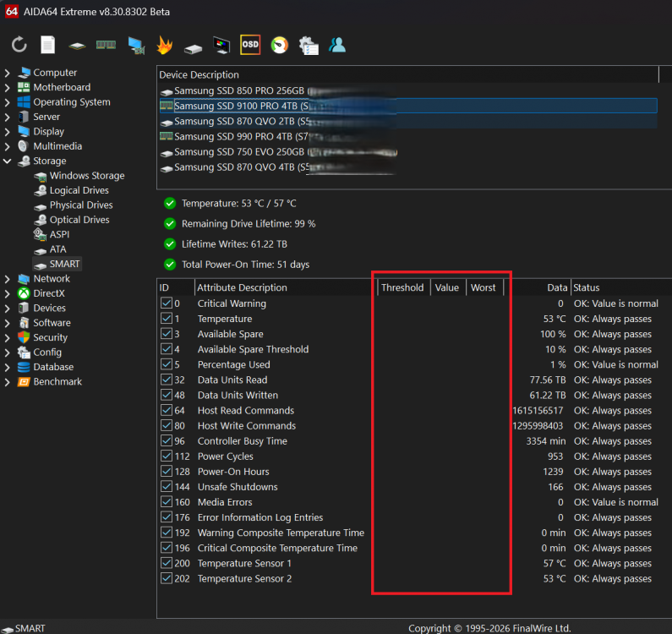Open the green gauge SensorPanel icon

tap(280, 45)
